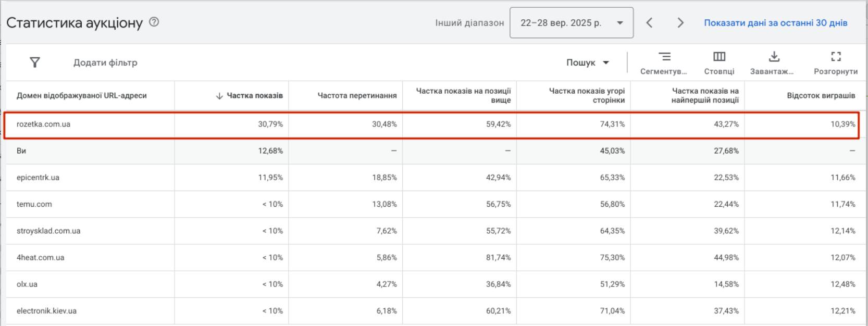Open date range dropdown 22–28 вер. 2025
The height and width of the screenshot is (326, 868).
[572, 22]
